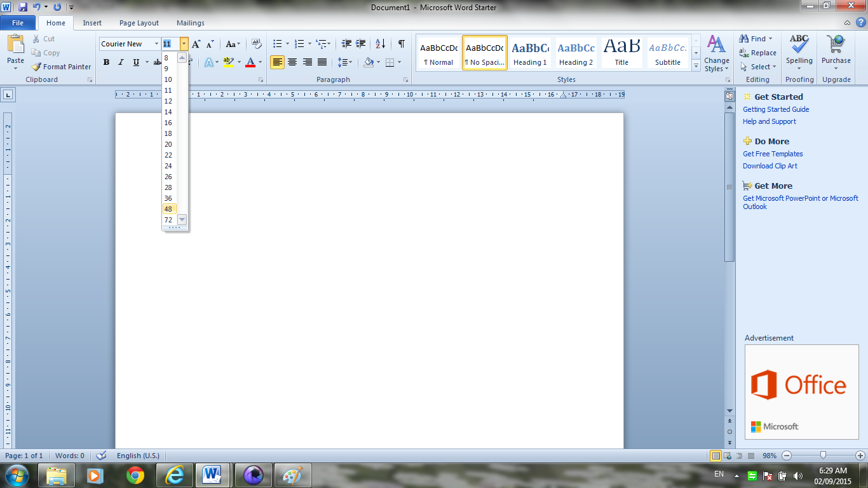Open Internet Explorer from the taskbar

pos(174,475)
